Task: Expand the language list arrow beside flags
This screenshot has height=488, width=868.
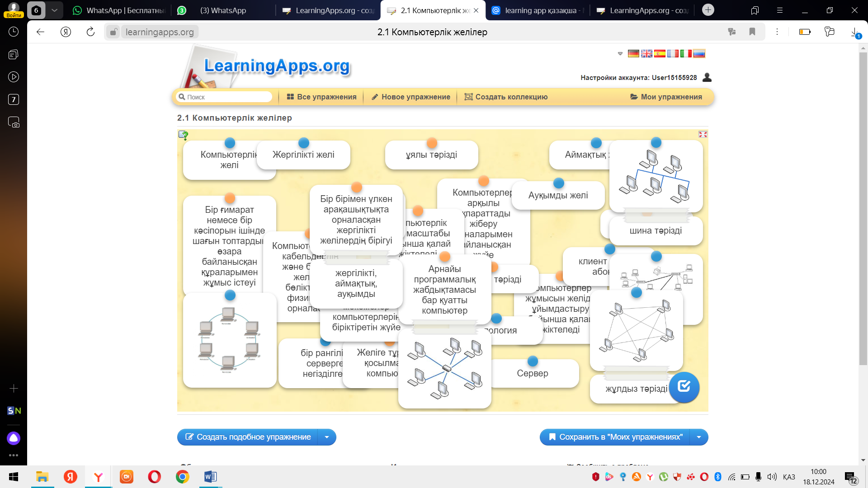Action: [620, 53]
